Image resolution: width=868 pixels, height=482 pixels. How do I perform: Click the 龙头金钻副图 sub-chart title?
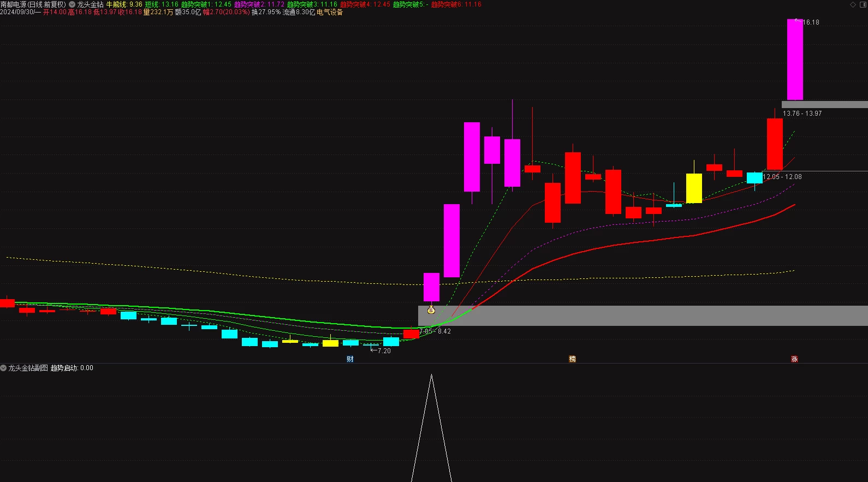28,368
